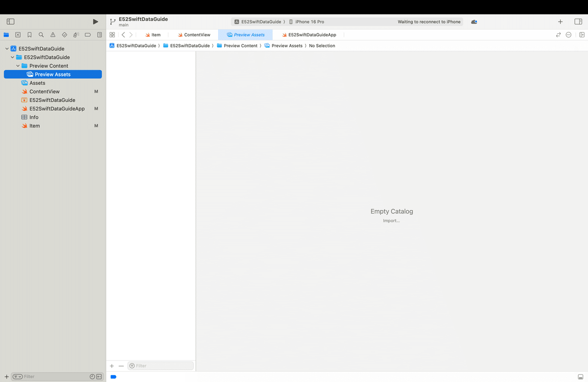This screenshot has width=588, height=382.
Task: Open the Report navigator
Action: pos(99,35)
